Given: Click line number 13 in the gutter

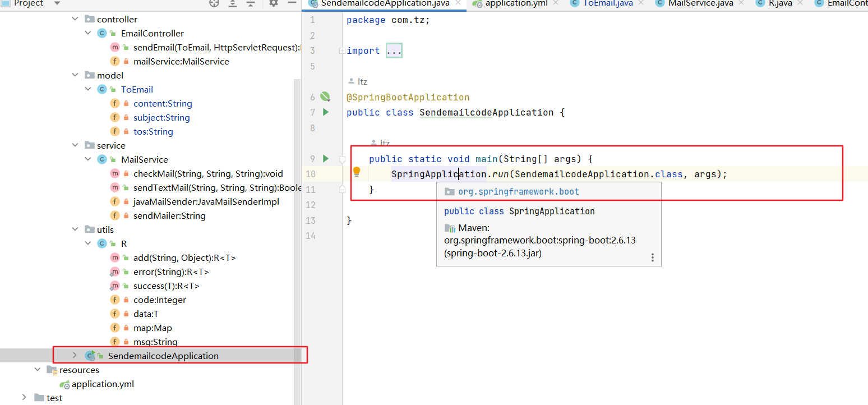Looking at the screenshot, I should (x=311, y=220).
